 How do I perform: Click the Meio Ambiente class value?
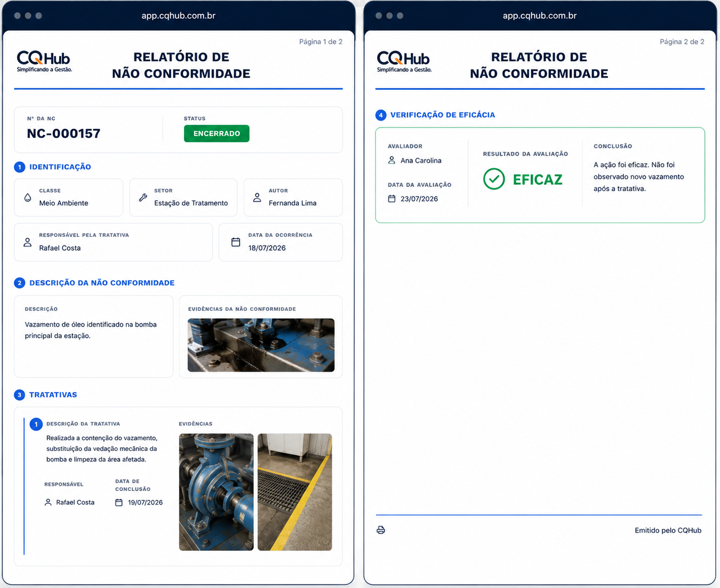point(64,203)
